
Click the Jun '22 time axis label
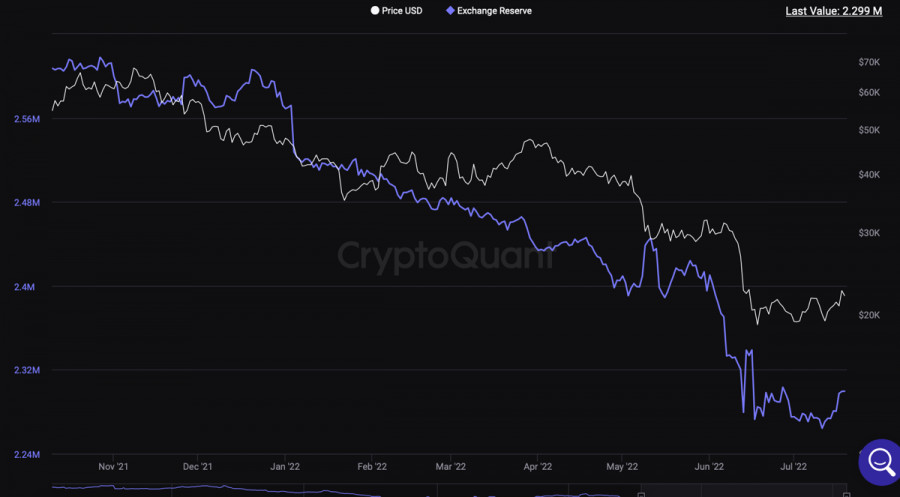(709, 467)
